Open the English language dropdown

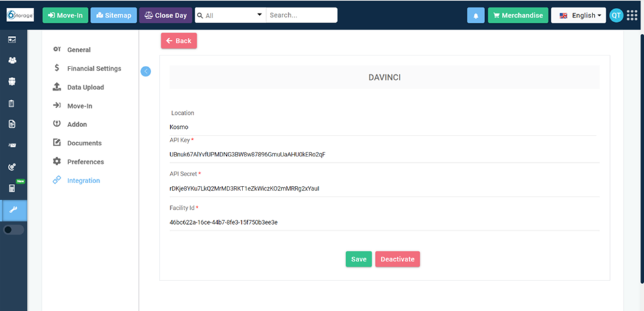[578, 16]
